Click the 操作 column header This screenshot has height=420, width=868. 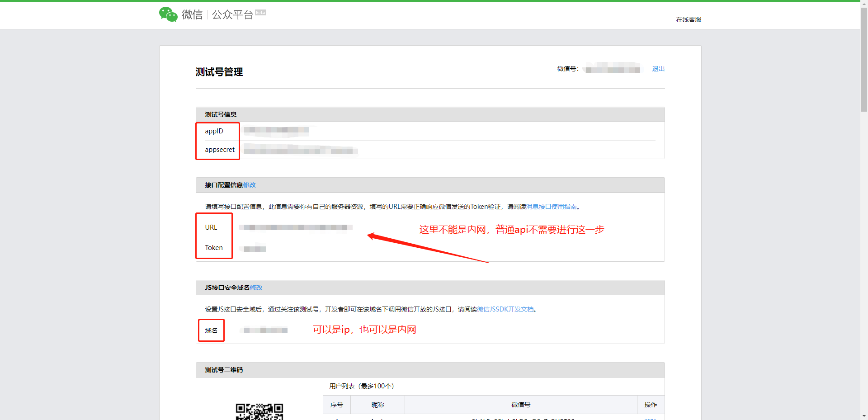(x=651, y=405)
